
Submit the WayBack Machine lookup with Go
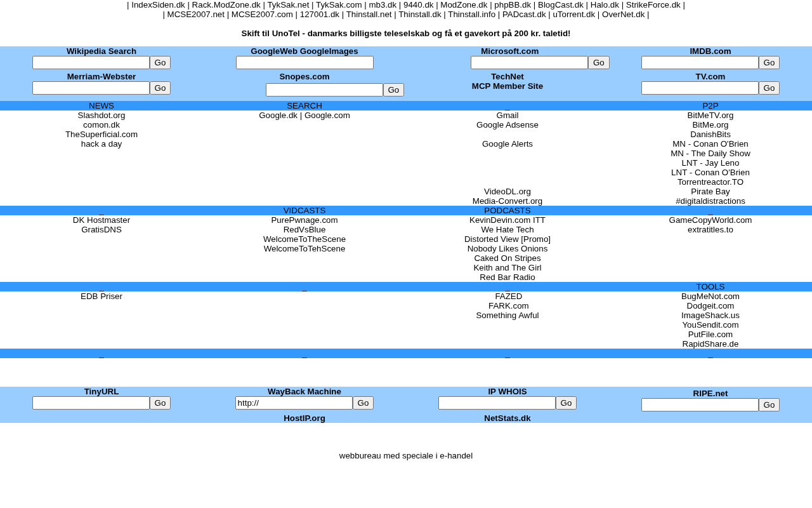click(363, 403)
